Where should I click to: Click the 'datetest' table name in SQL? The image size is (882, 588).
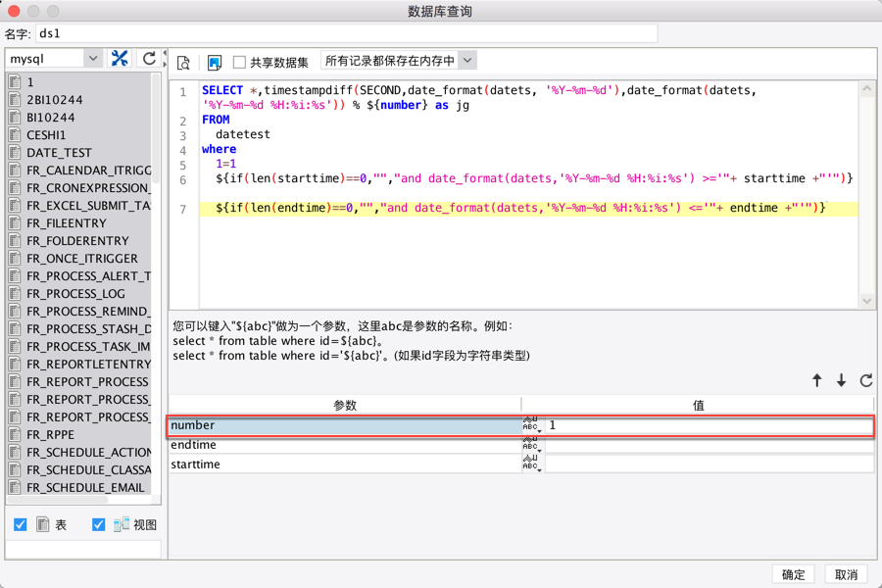click(x=242, y=134)
